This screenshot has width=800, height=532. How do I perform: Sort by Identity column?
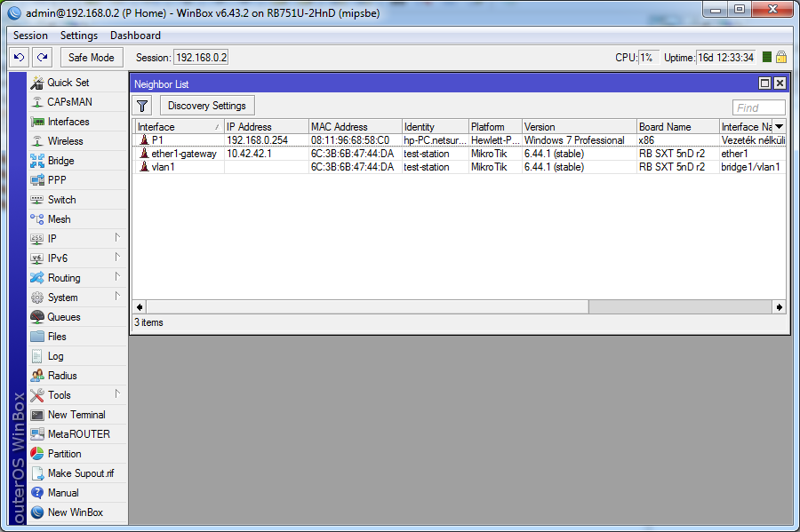tap(436, 126)
